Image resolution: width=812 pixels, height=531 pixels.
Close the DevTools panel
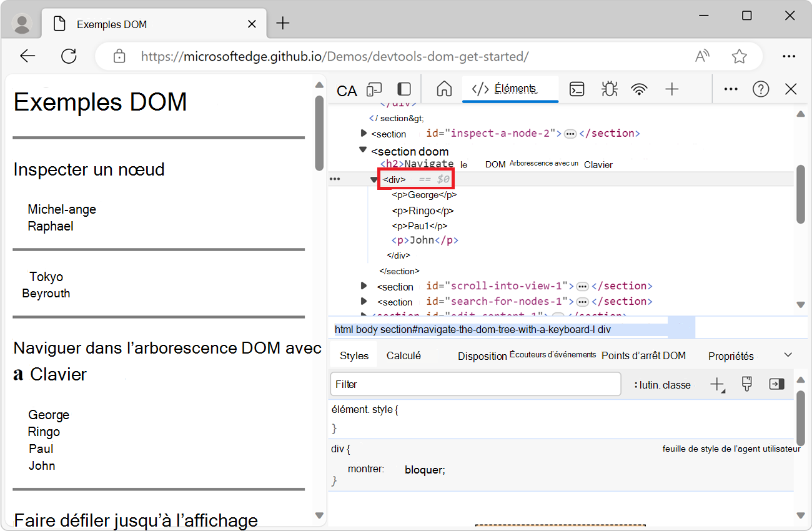point(791,89)
